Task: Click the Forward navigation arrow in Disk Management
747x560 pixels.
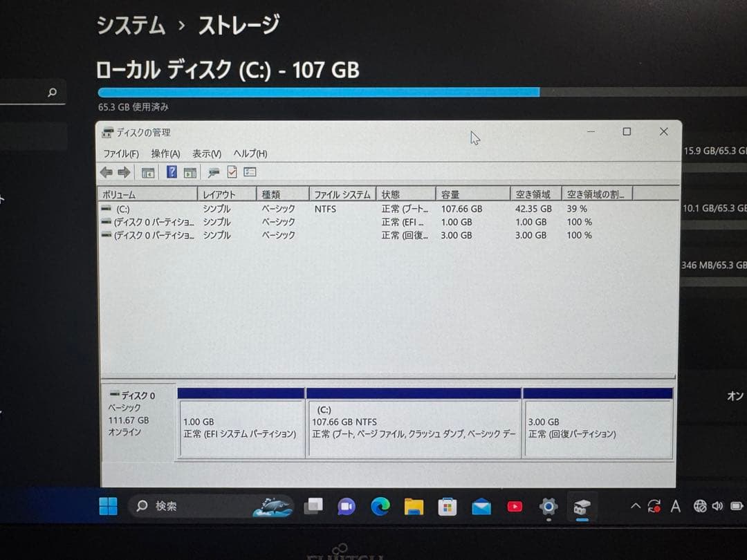Action: [x=123, y=172]
